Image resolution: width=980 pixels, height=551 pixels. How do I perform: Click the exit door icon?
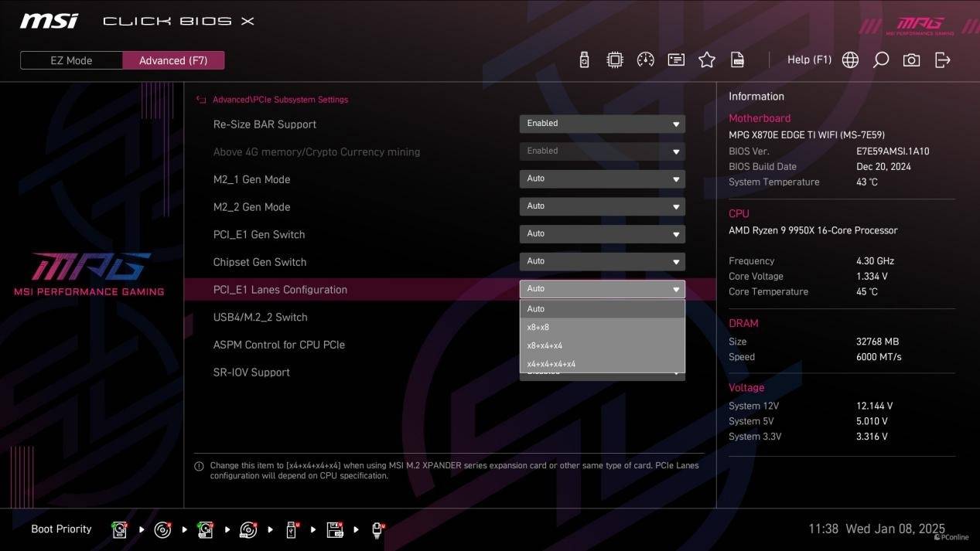tap(942, 60)
